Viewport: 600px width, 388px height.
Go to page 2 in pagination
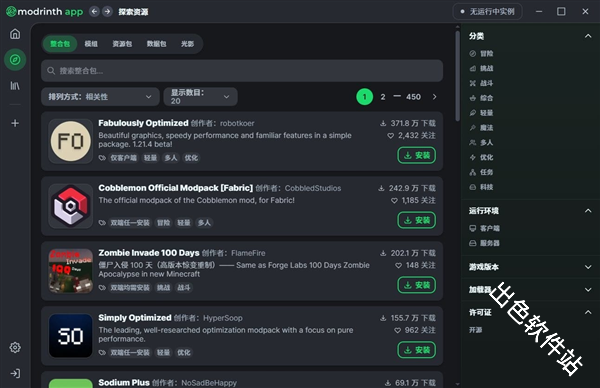(x=383, y=97)
